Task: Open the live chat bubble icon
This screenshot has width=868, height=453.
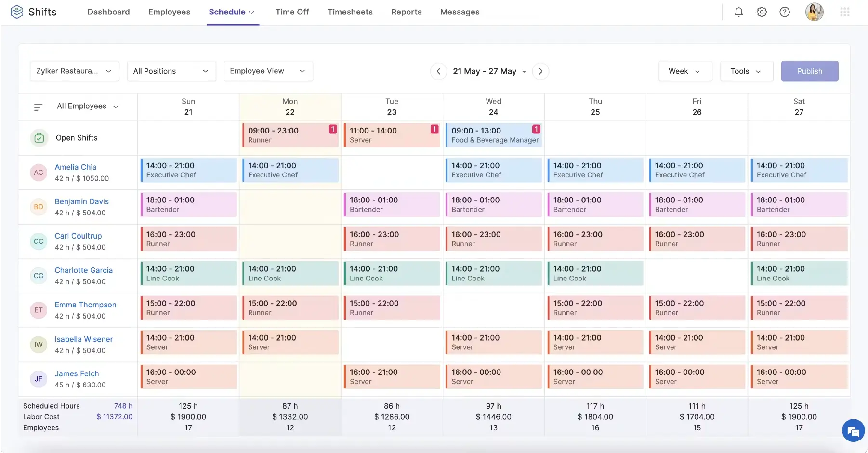Action: pos(853,430)
